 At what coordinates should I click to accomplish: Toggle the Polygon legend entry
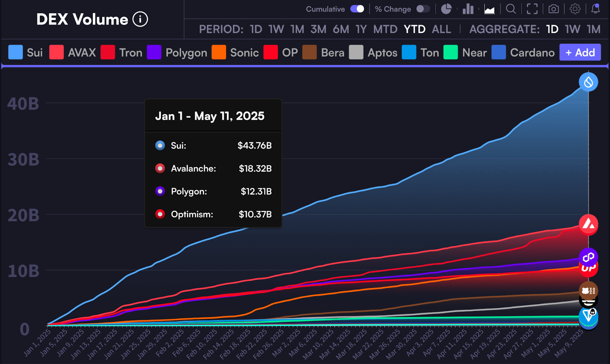point(177,52)
